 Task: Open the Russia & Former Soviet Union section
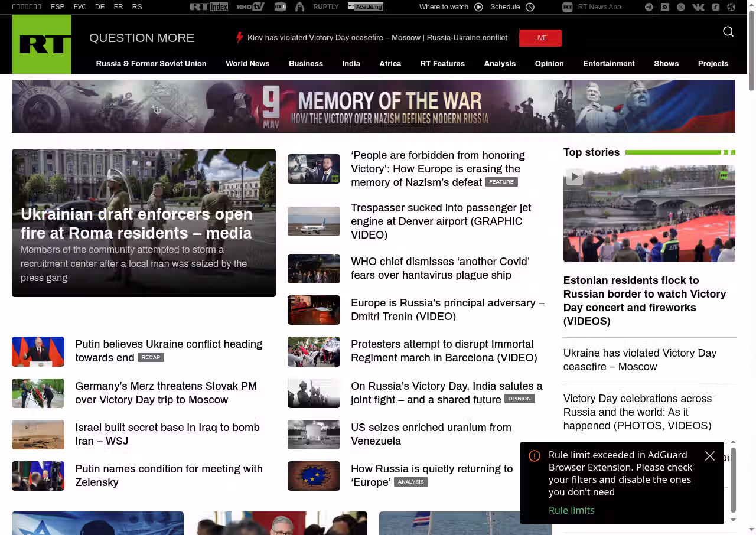(x=151, y=64)
